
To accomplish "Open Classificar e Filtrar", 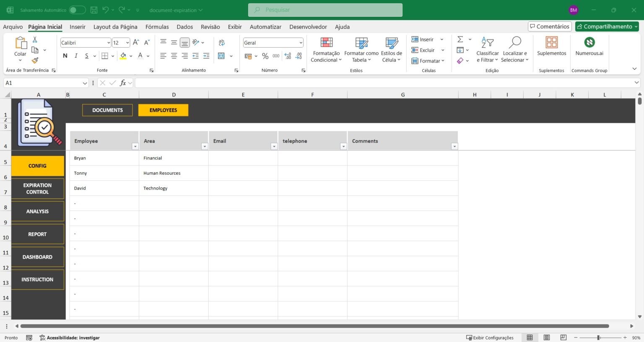I will (x=487, y=49).
